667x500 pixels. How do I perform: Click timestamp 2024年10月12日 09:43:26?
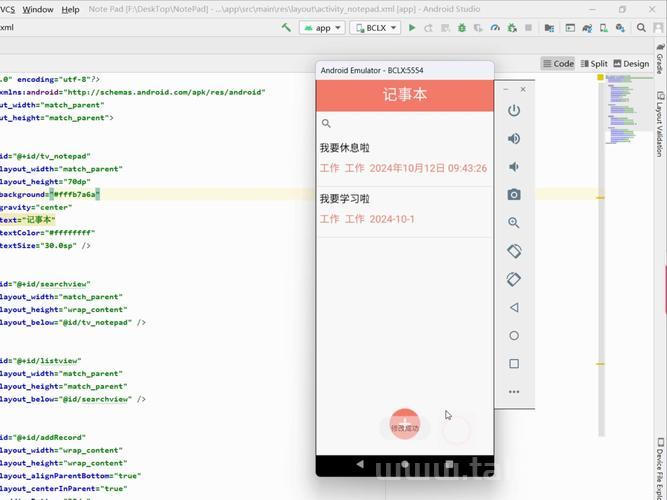(x=428, y=168)
